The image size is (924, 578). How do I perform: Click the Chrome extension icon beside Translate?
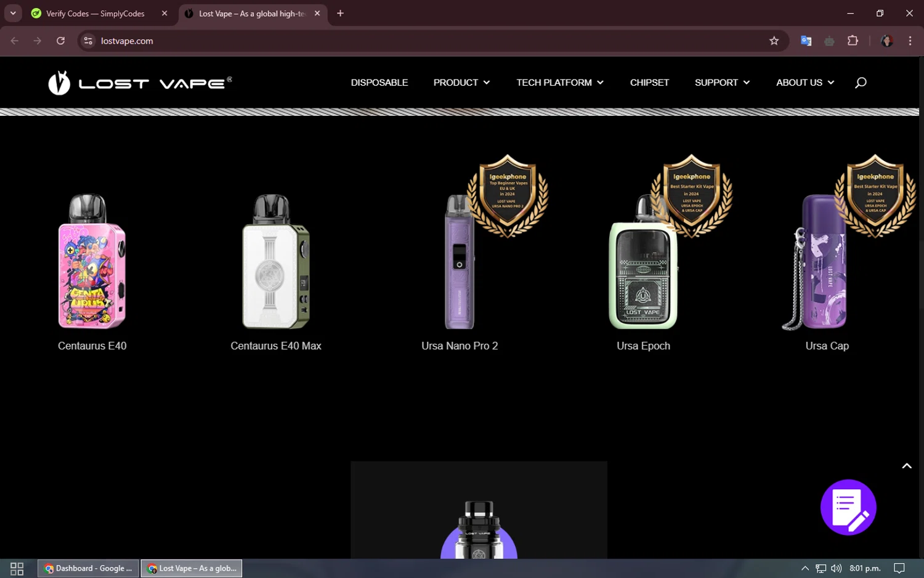[829, 41]
